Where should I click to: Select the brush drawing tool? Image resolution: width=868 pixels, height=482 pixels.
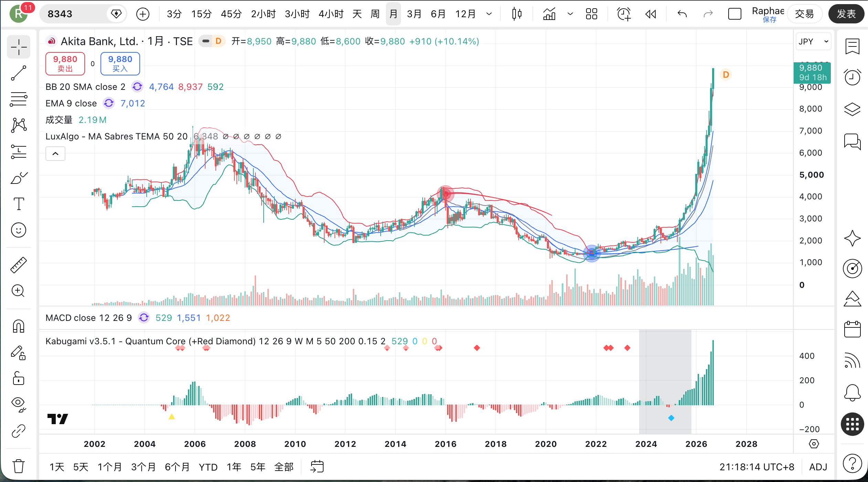(x=19, y=178)
